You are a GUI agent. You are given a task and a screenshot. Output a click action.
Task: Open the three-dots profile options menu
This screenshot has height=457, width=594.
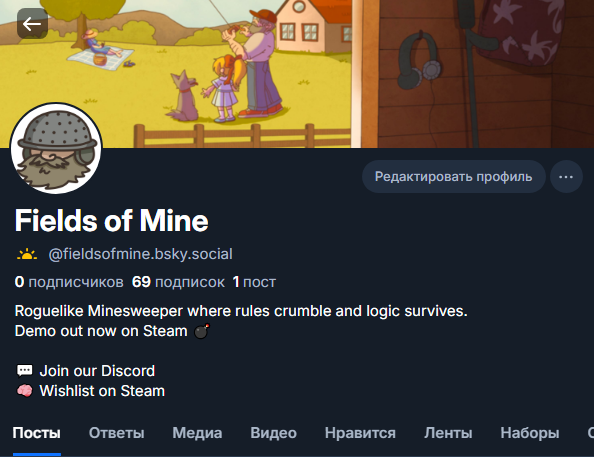coord(566,177)
